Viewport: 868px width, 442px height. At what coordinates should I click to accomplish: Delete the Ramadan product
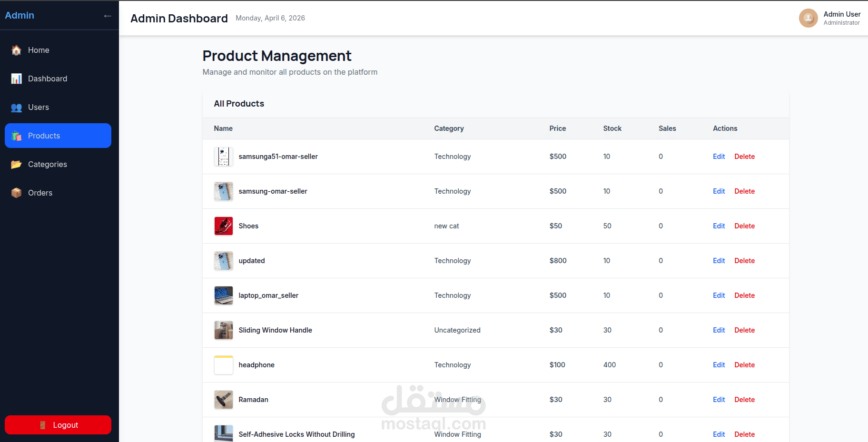(744, 400)
